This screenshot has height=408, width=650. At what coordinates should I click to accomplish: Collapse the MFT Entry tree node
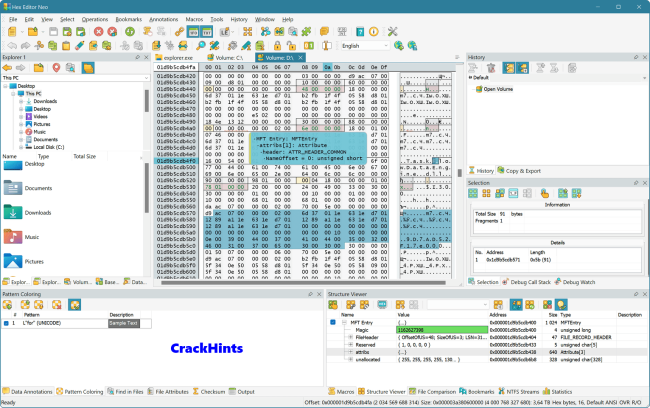344,322
